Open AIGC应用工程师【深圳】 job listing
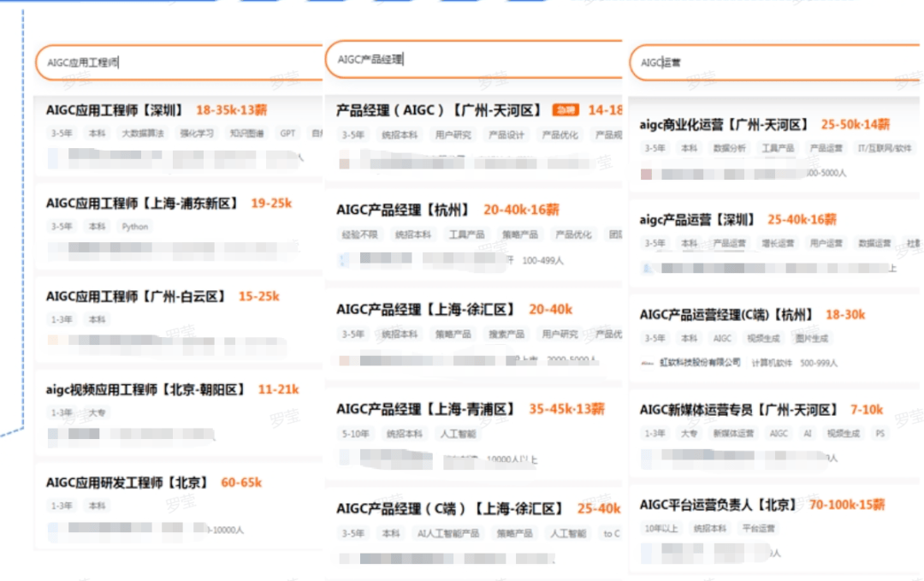Viewport: 924px width, 581px height. coord(115,110)
